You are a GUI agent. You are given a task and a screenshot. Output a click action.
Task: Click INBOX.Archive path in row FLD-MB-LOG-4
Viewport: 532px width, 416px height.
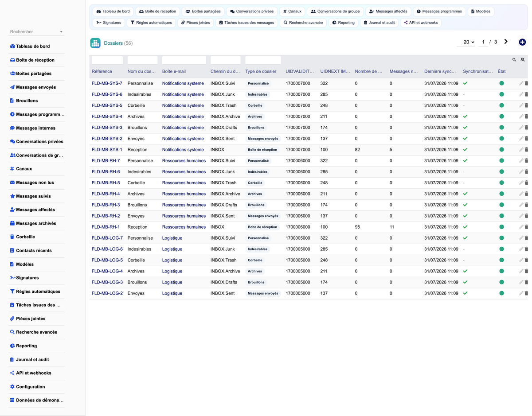point(225,271)
